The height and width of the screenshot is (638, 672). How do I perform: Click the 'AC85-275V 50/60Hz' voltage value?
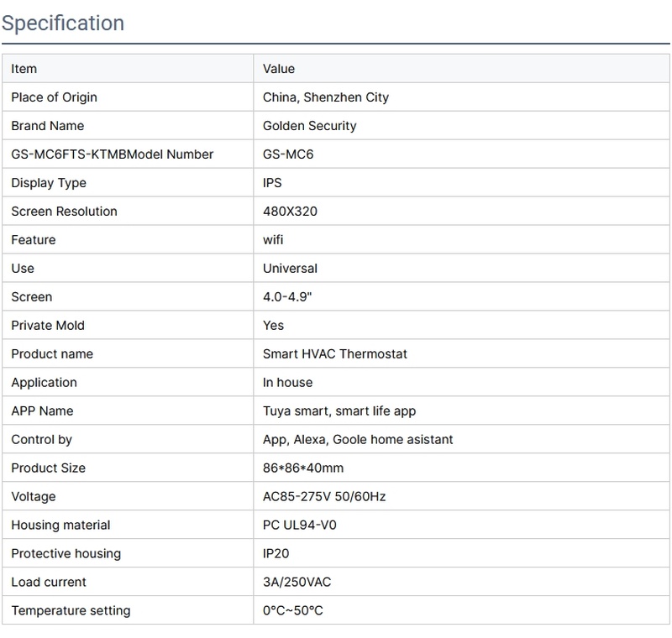[x=324, y=497]
